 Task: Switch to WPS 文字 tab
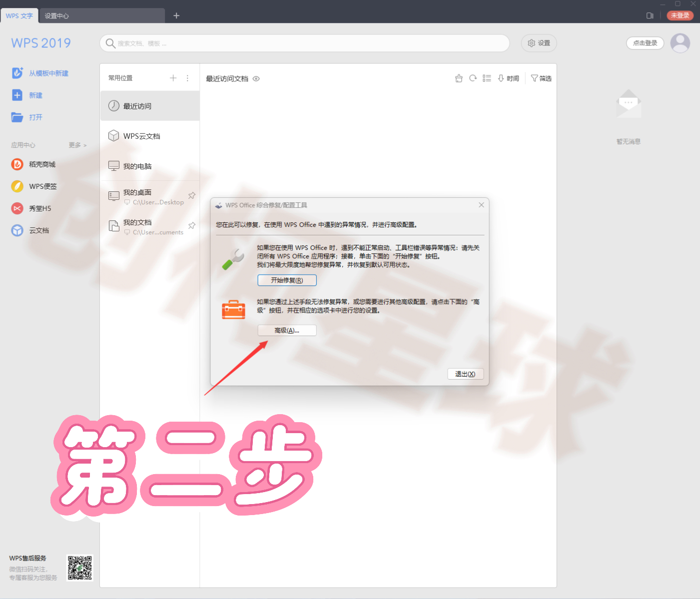pos(19,15)
